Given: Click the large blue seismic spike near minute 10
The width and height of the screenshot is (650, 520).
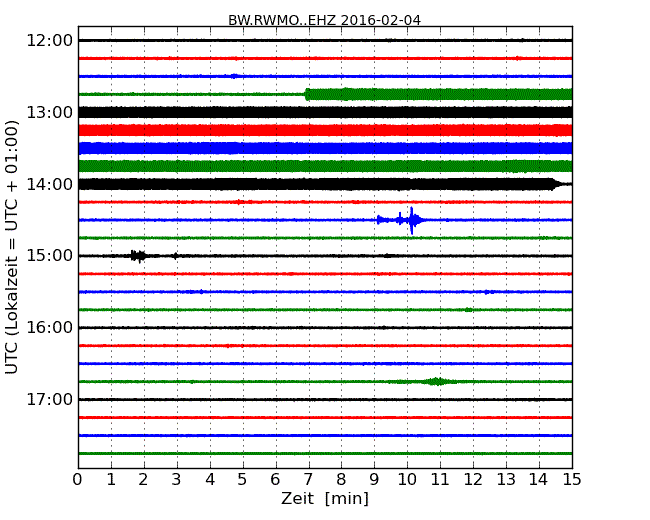Looking at the screenshot, I should pos(412,220).
